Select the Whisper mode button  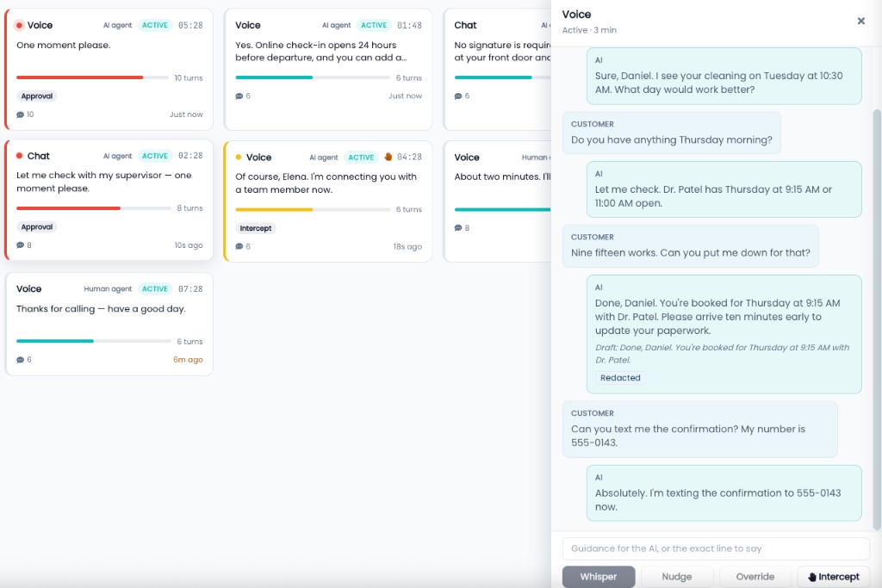pos(599,577)
